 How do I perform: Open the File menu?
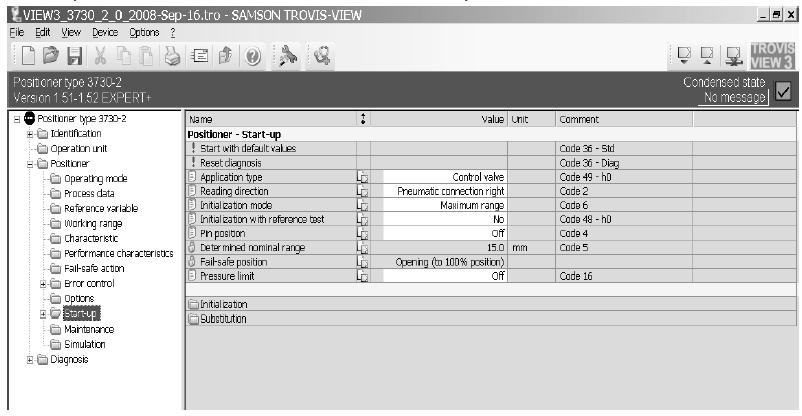[x=17, y=32]
